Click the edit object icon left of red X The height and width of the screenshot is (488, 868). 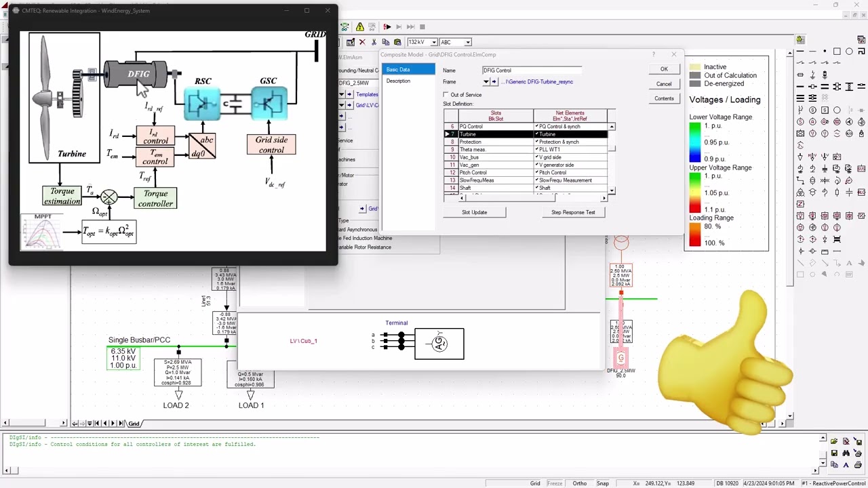(351, 42)
